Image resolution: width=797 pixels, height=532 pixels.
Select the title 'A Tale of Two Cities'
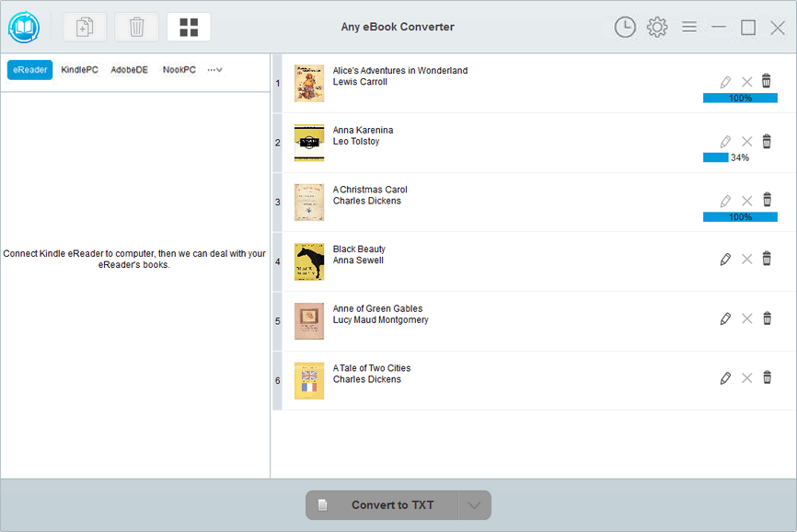click(x=372, y=368)
